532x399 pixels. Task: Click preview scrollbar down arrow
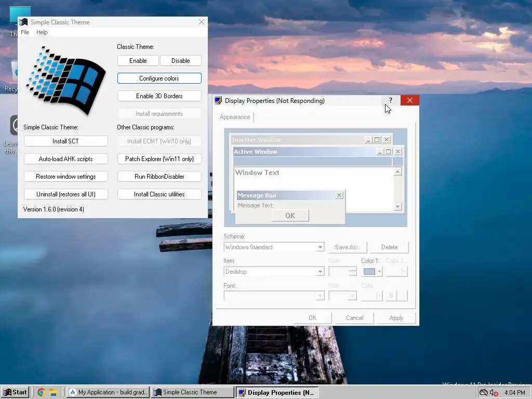397,207
